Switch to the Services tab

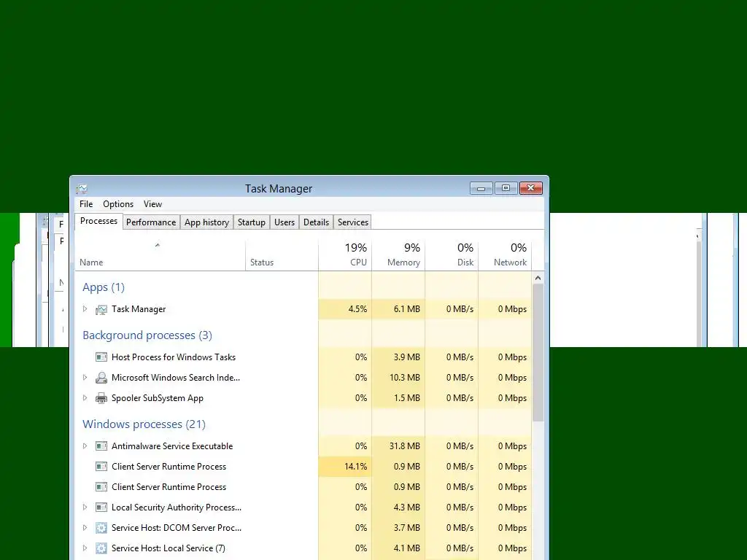[x=353, y=222]
